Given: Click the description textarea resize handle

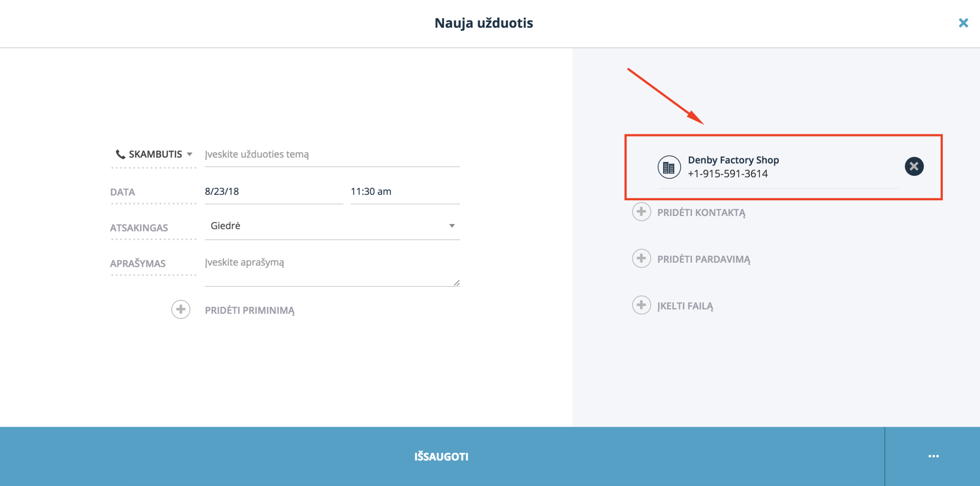Looking at the screenshot, I should (x=456, y=283).
